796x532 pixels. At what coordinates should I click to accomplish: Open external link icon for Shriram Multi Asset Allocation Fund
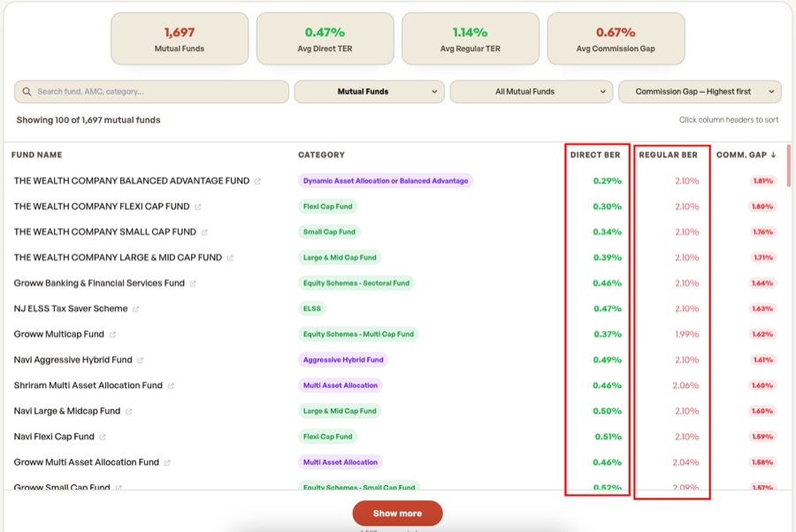tap(171, 386)
